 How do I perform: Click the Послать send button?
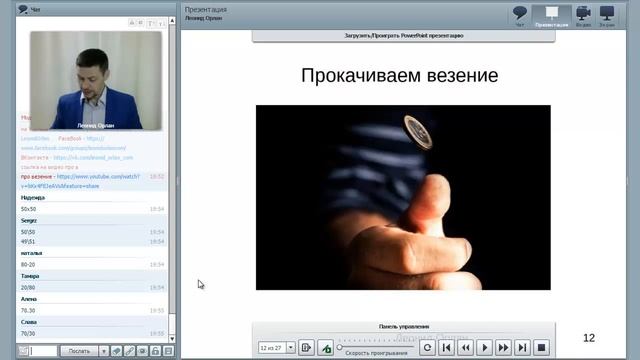(79, 351)
